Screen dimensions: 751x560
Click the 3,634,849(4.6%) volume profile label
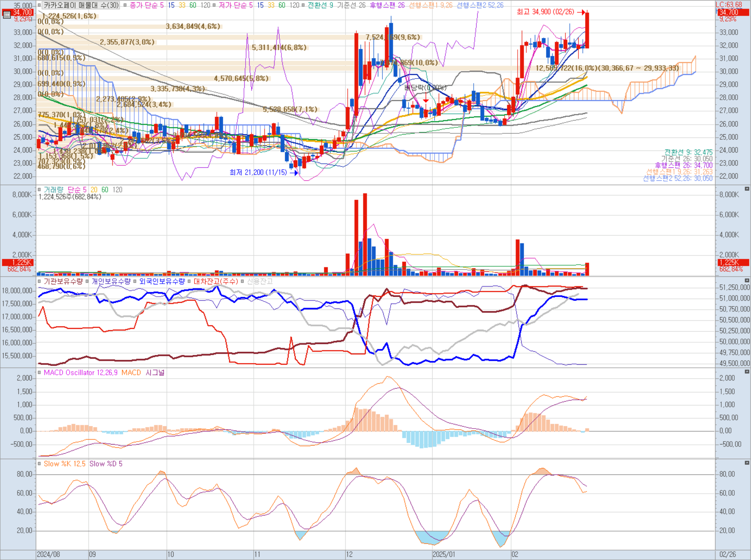coord(193,26)
